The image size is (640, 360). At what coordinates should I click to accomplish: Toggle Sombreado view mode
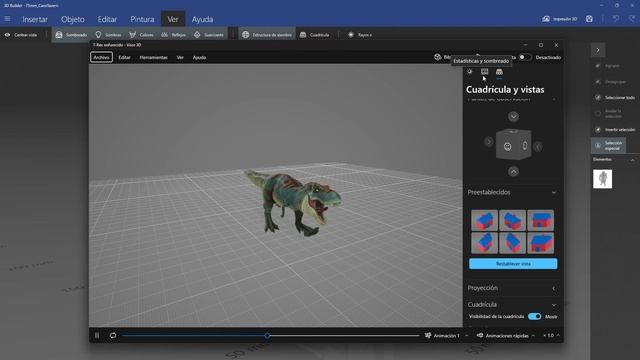pos(71,35)
